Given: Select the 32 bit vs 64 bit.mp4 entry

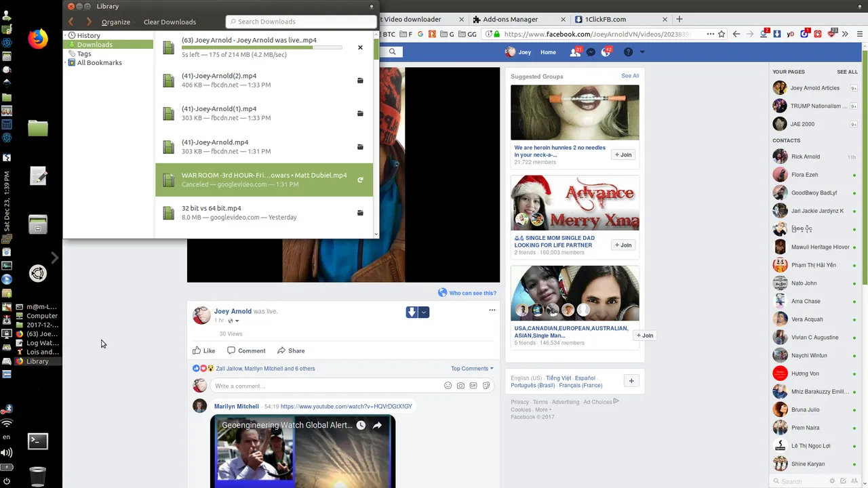Looking at the screenshot, I should point(264,213).
